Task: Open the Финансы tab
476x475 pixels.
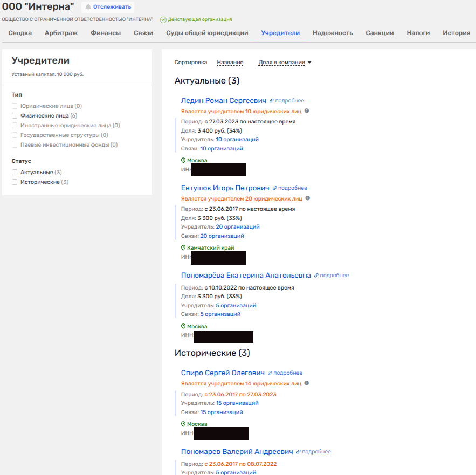Action: [x=106, y=33]
